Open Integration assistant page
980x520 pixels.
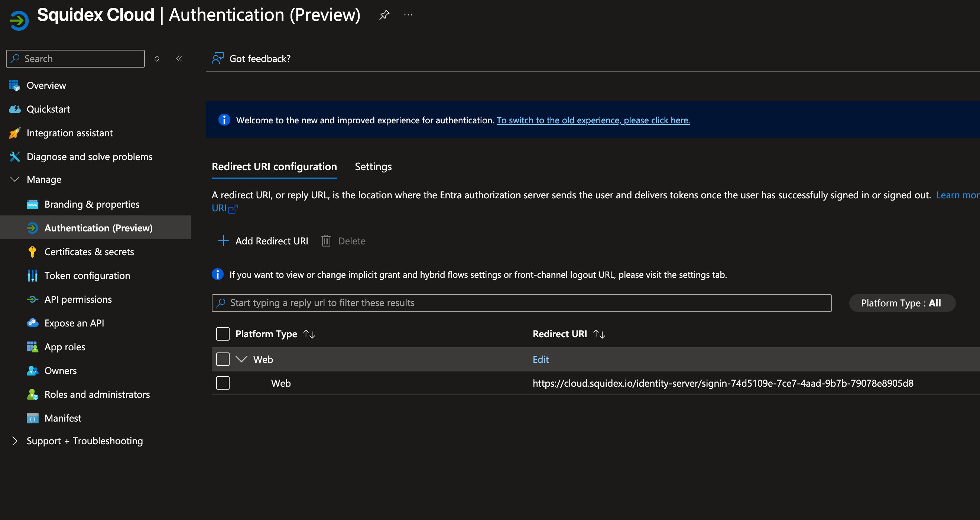[69, 133]
